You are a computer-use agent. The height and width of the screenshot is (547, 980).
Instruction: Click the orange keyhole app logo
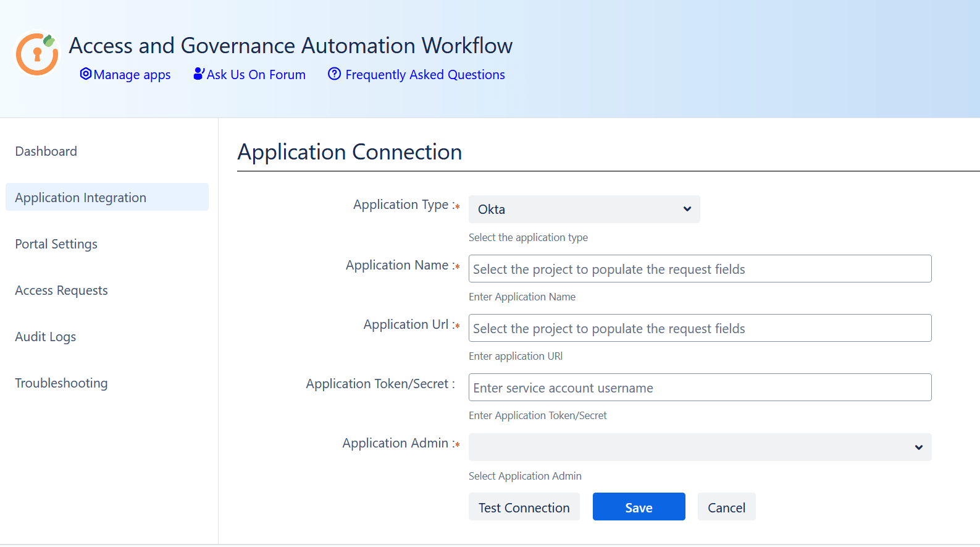37,54
